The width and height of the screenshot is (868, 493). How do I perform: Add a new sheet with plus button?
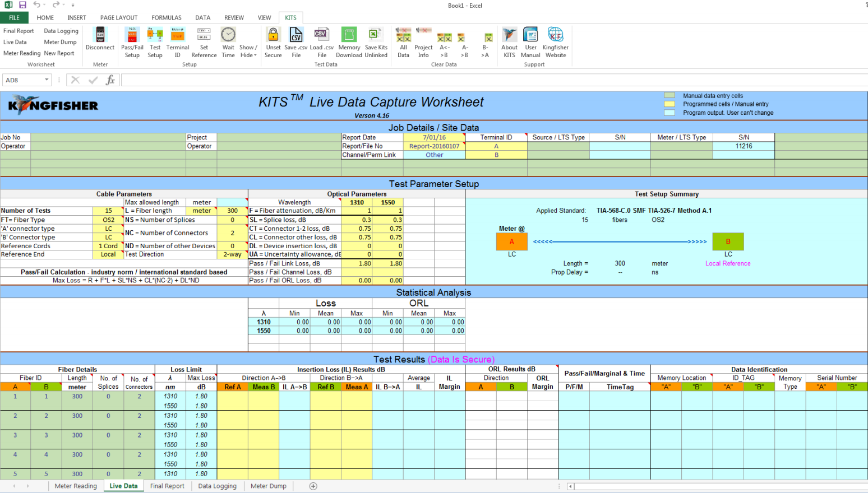(x=313, y=486)
